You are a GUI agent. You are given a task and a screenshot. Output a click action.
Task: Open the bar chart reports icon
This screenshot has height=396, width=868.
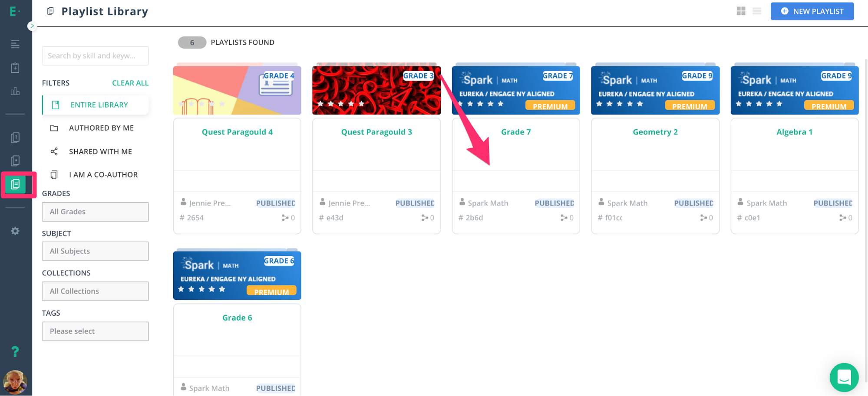pos(15,91)
